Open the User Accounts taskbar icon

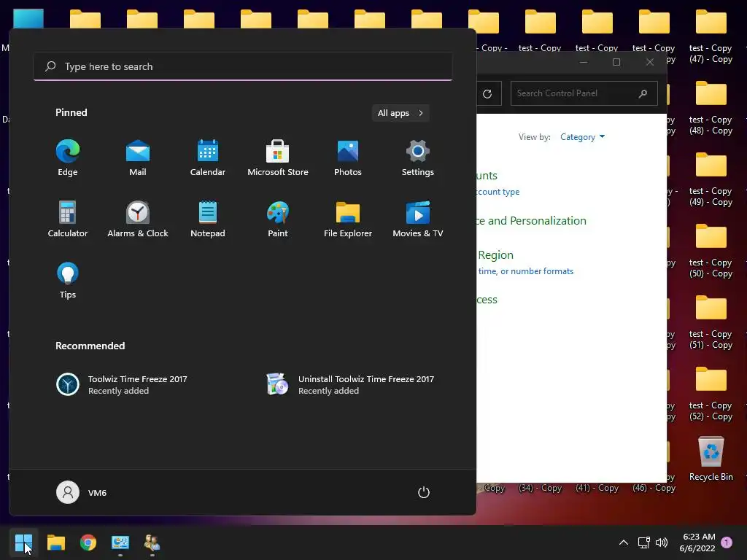coord(152,542)
